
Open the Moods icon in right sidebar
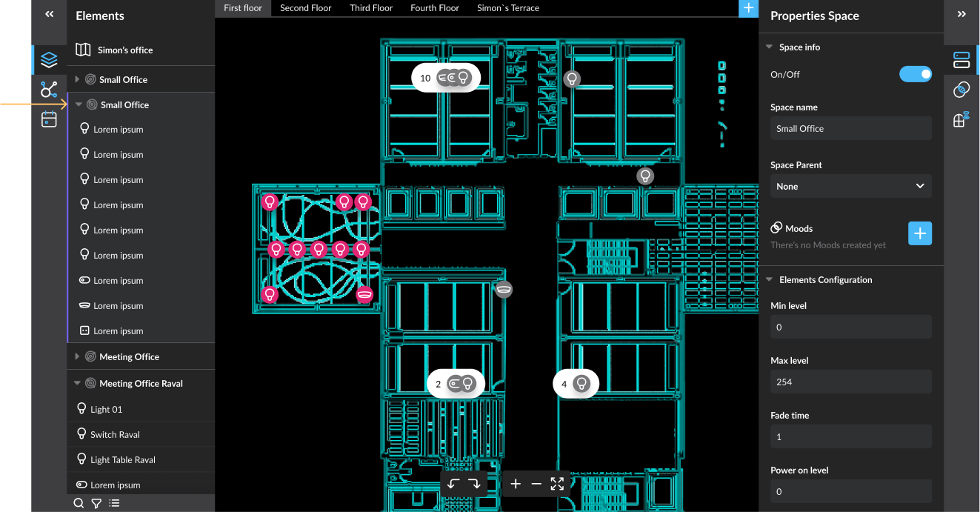[961, 90]
